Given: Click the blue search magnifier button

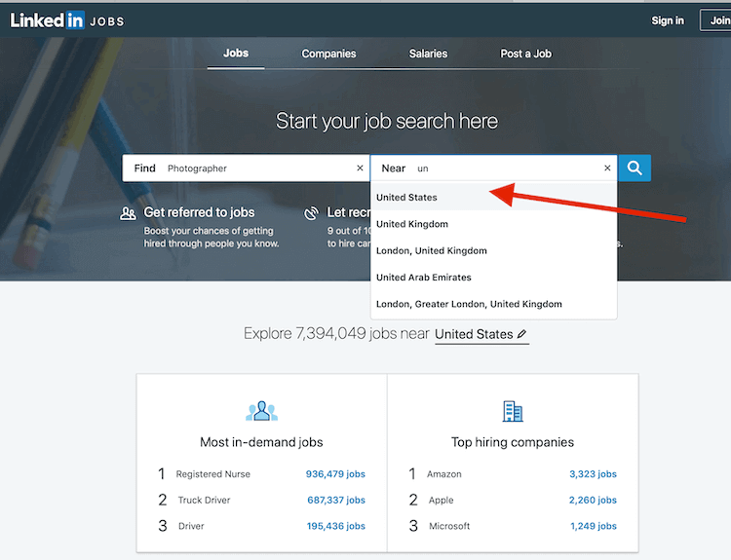Looking at the screenshot, I should pos(635,168).
